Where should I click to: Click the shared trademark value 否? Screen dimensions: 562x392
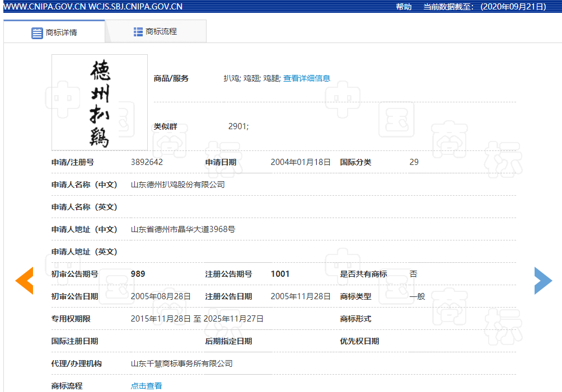coord(413,274)
